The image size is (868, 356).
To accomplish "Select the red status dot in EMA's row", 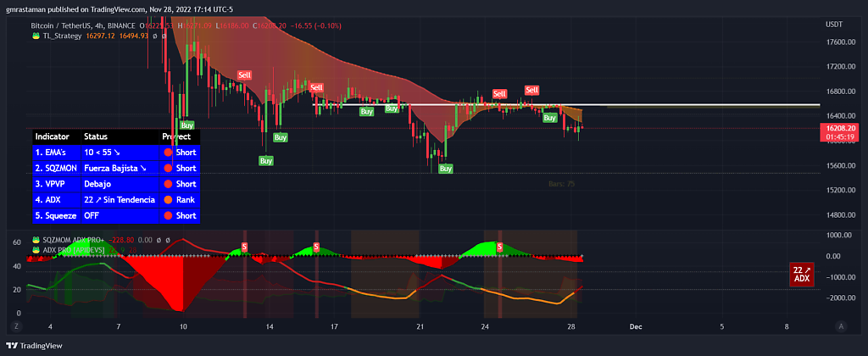I will pyautogui.click(x=167, y=153).
